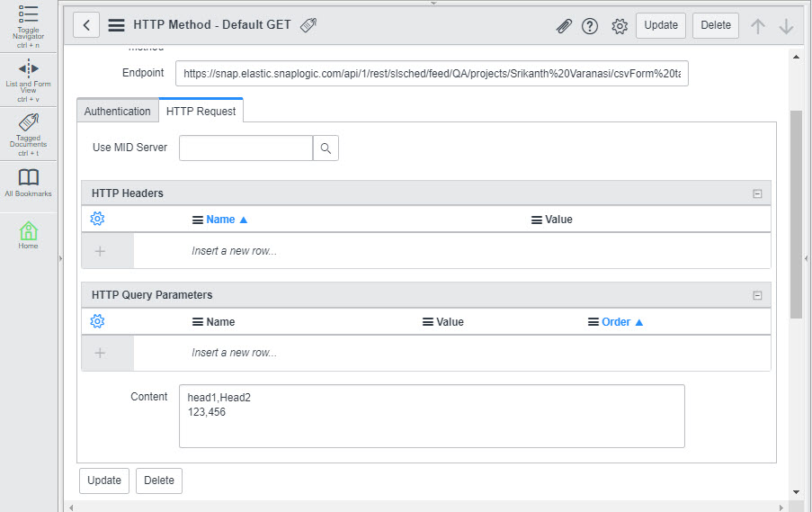Open All Bookmarks

(x=28, y=177)
